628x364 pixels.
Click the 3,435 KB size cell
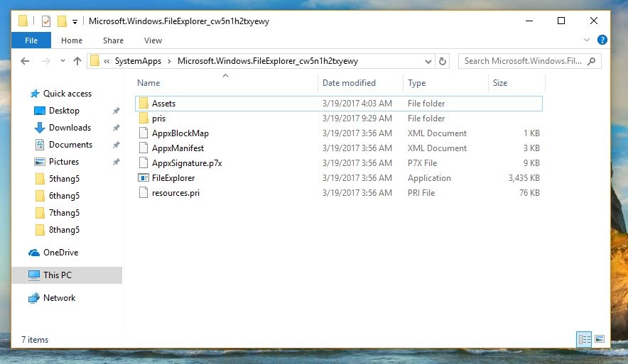pos(524,177)
